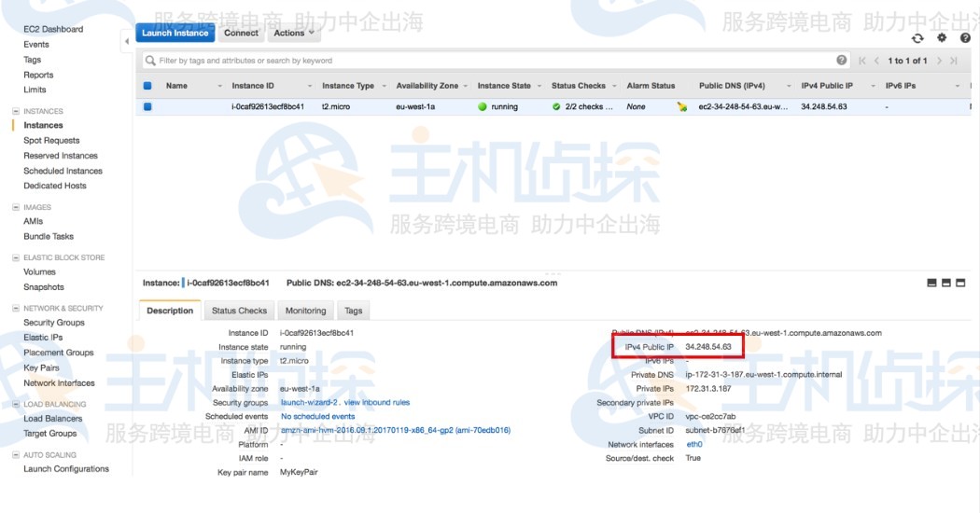Open Reports in sidebar
Image resolution: width=980 pixels, height=513 pixels.
pyautogui.click(x=39, y=75)
